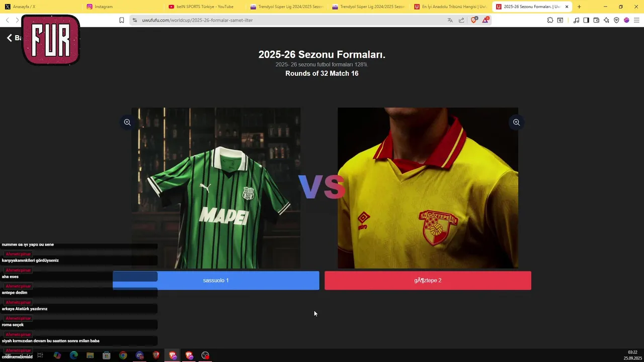
Task: Click the page back chevron at top left
Action: click(9, 38)
